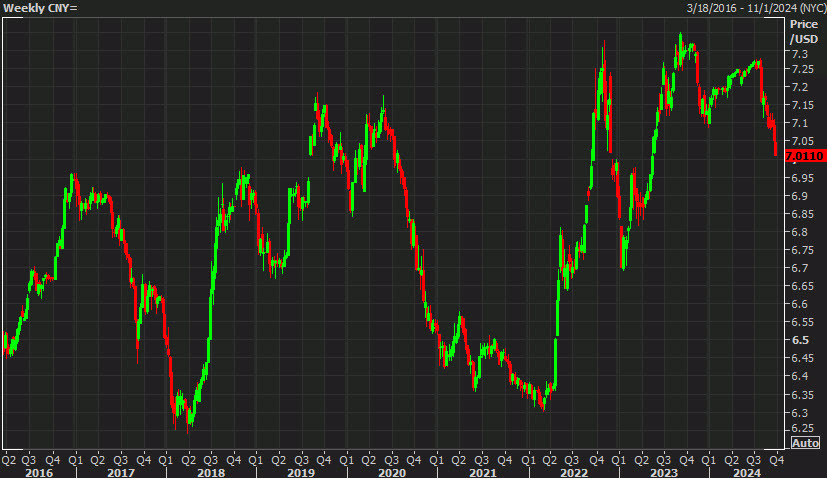
Task: Click the 3/18/2016 - 11/1/2024 date range
Action: [756, 8]
